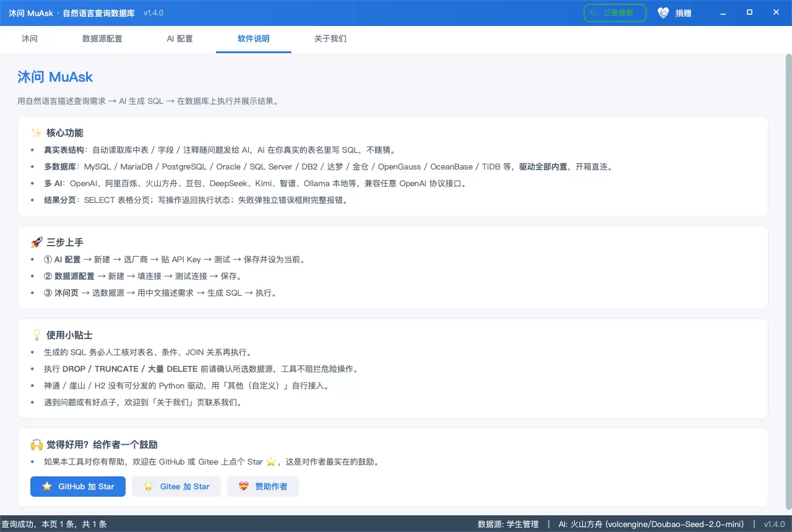This screenshot has width=792, height=532.
Task: Click 数据源: 学生管理 in status bar
Action: pos(508,524)
